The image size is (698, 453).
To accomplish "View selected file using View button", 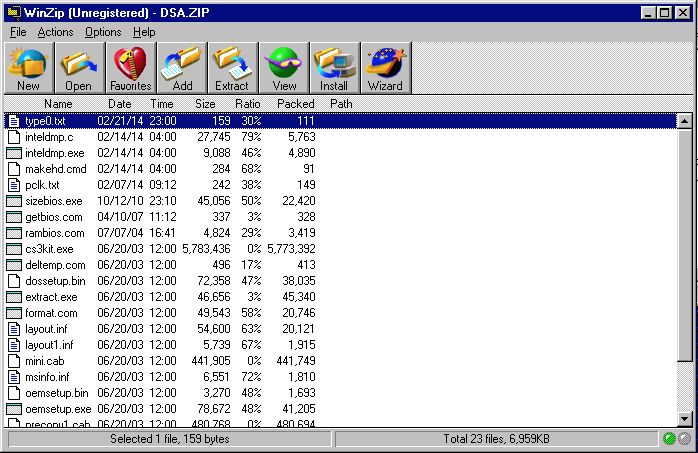I will 284,68.
